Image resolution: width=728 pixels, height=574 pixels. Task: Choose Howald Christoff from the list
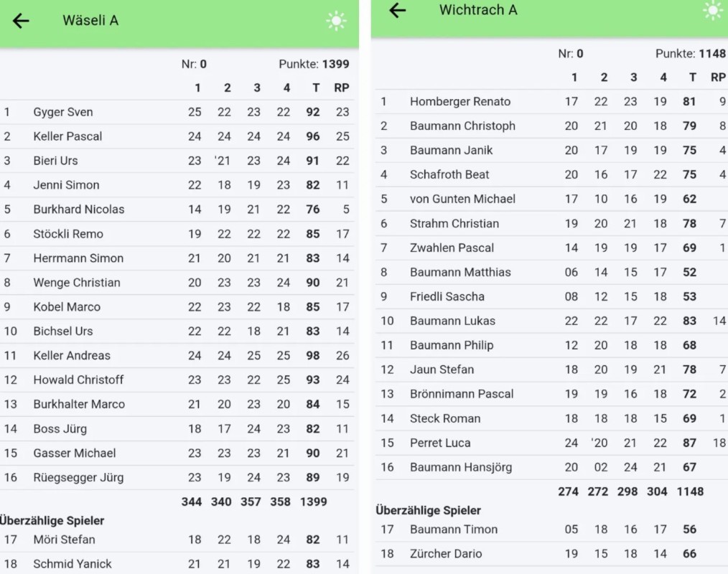coord(78,380)
